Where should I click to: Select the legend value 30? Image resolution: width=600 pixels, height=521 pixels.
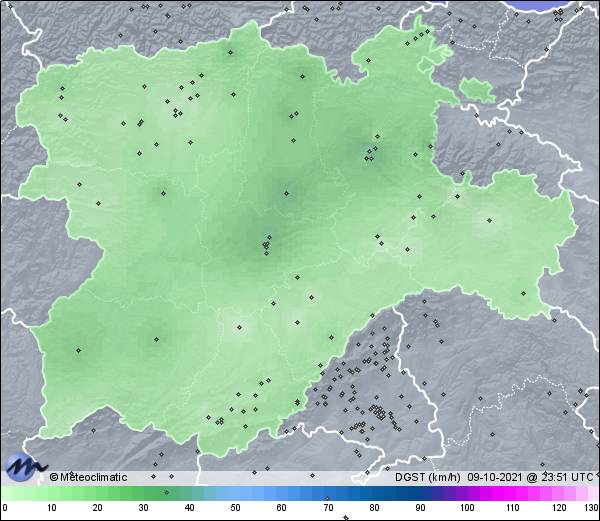pos(143,508)
